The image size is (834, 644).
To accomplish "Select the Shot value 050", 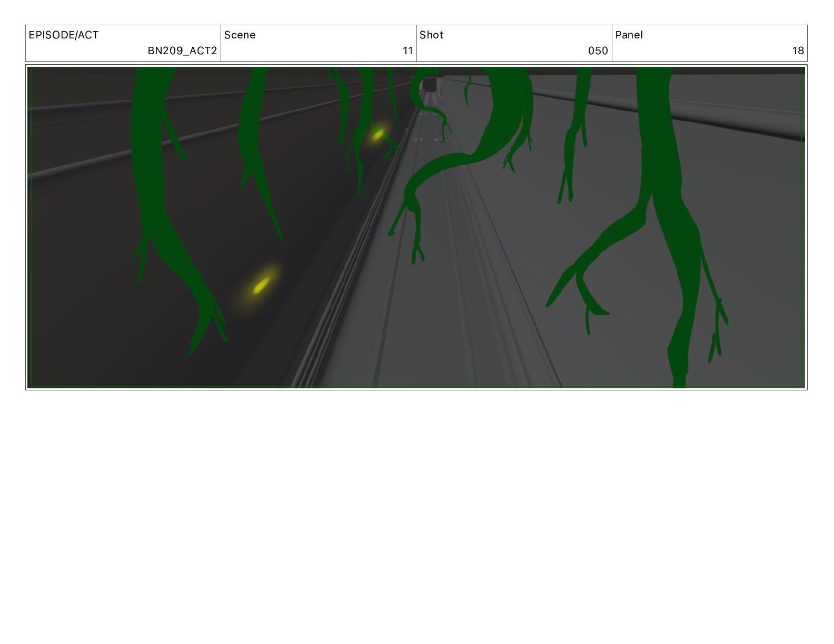I will 598,51.
